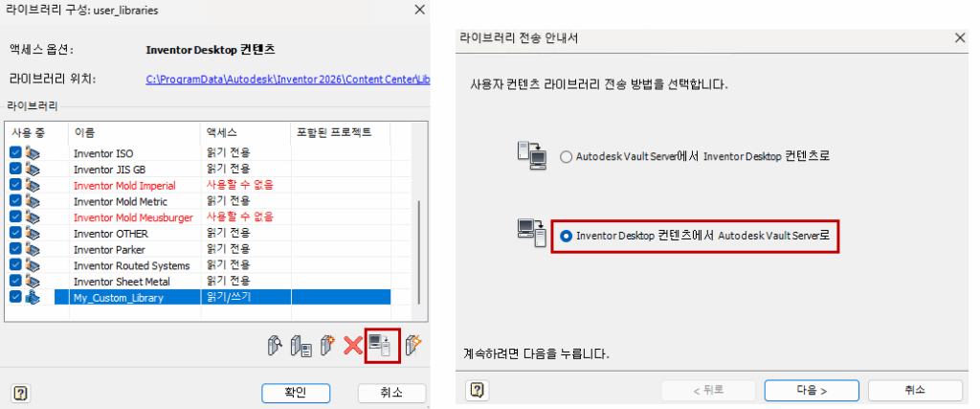Viewport: 980px width, 409px height.
Task: Uncheck the Inventor ISO library checkbox
Action: (16, 152)
